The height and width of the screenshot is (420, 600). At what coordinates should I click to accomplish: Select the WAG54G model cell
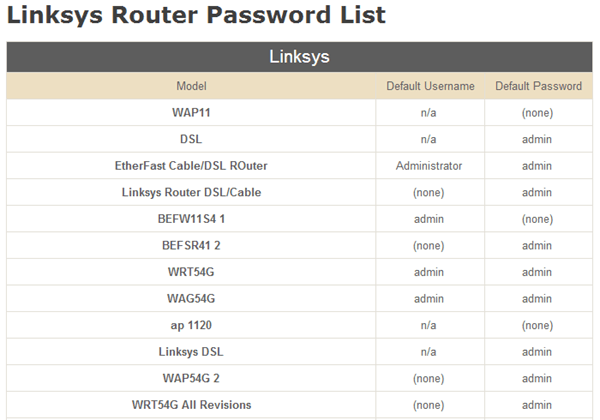coord(191,298)
